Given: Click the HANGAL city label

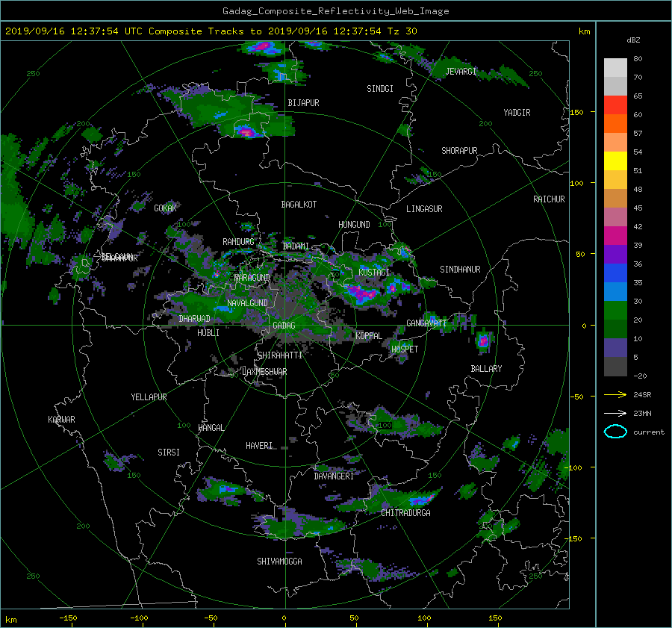Looking at the screenshot, I should (x=211, y=428).
